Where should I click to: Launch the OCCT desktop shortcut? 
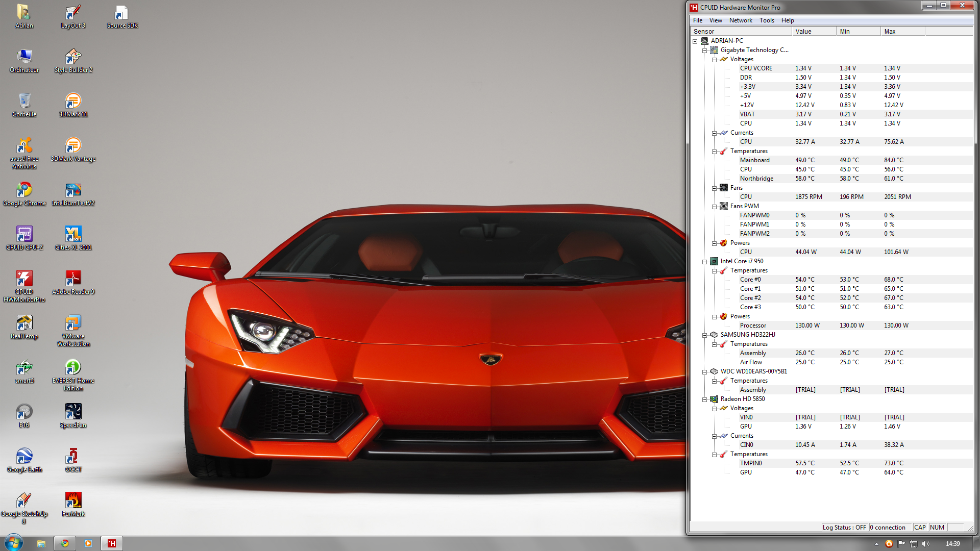click(73, 456)
